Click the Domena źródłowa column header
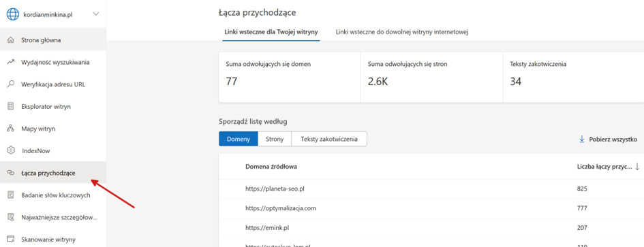This screenshot has height=247, width=644. pos(271,167)
